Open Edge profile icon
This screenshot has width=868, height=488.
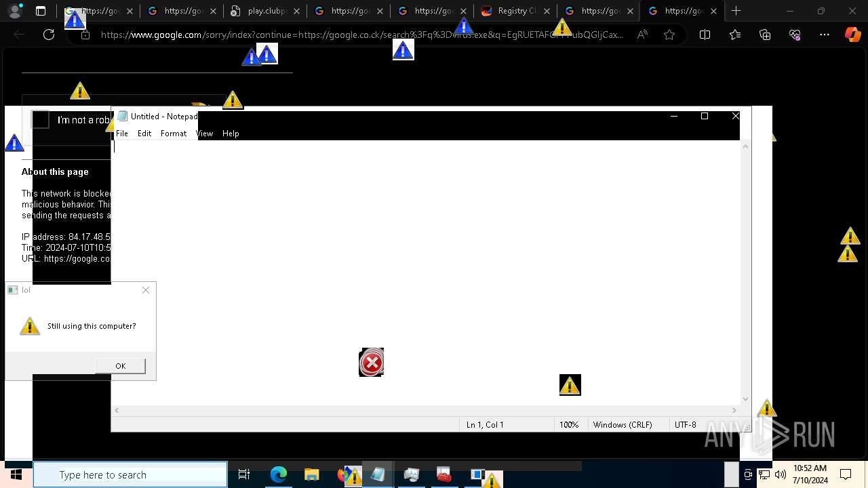15,11
